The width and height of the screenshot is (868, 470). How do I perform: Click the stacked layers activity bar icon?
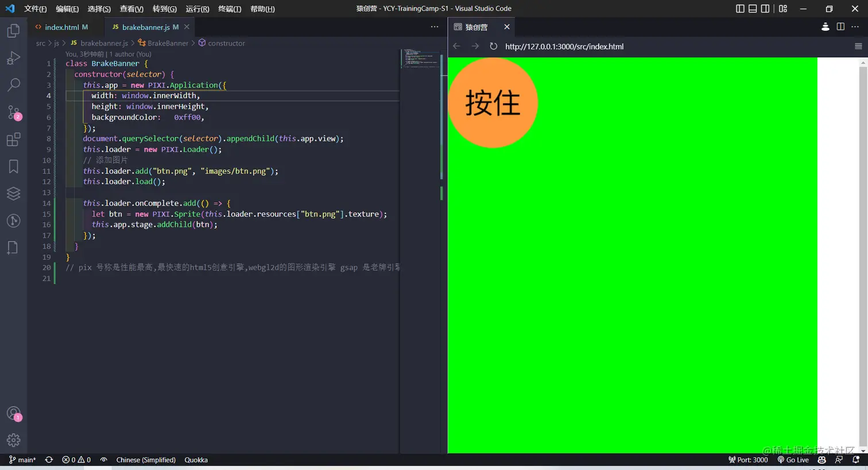pos(13,194)
